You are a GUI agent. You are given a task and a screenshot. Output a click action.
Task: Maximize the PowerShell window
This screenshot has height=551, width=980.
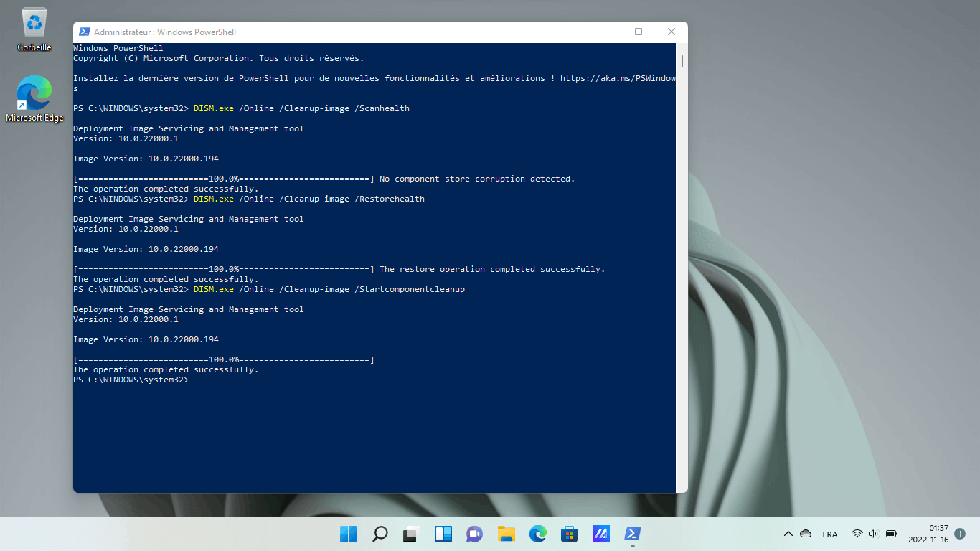point(639,32)
